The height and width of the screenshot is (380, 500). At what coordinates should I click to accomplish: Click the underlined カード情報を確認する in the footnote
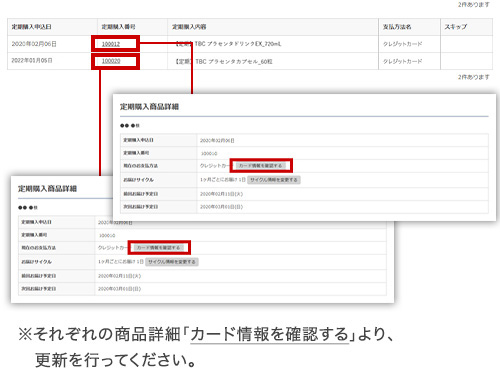[x=269, y=334]
